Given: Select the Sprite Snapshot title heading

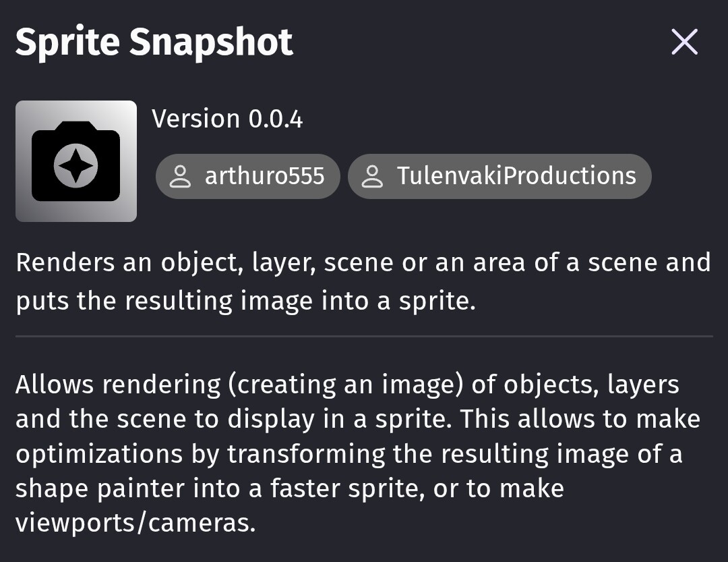Looking at the screenshot, I should pyautogui.click(x=154, y=43).
